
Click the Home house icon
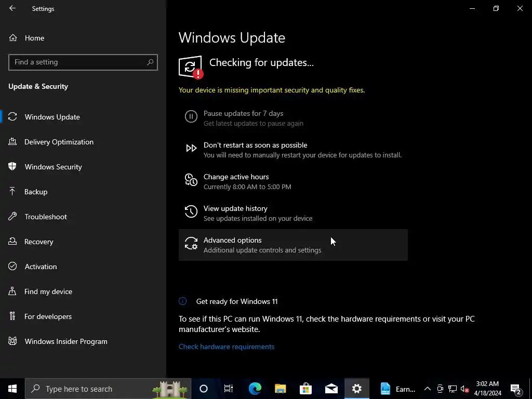click(13, 38)
